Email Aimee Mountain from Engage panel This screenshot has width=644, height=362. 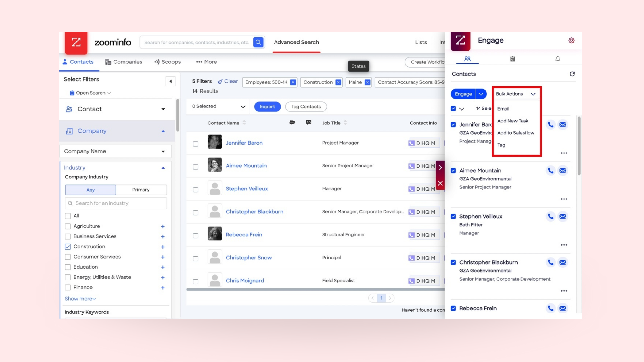click(563, 171)
